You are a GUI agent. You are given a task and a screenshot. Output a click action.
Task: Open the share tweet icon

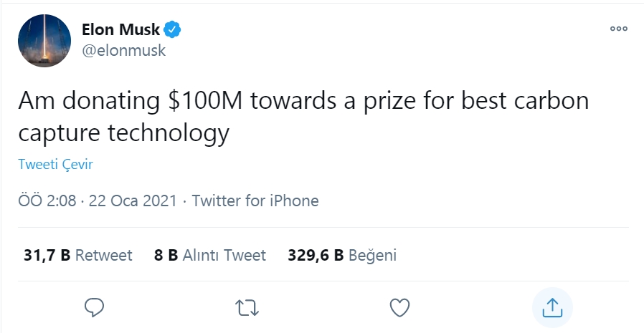tap(551, 307)
